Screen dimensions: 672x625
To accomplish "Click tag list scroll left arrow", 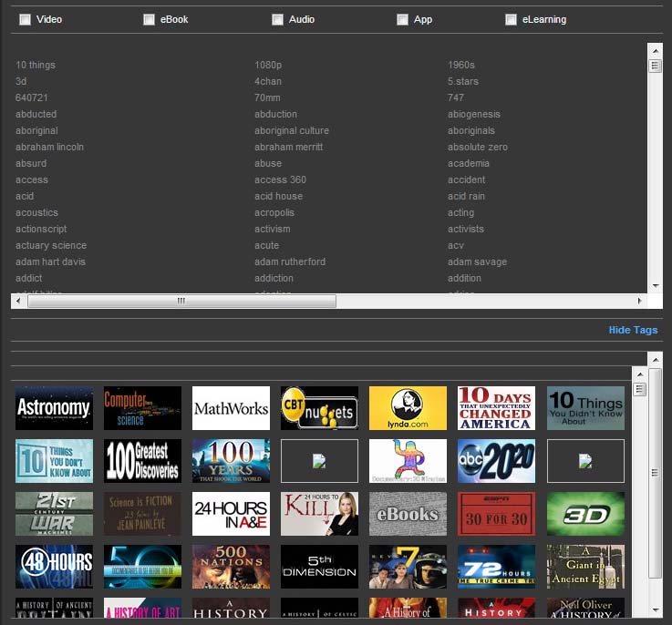I will 18,302.
